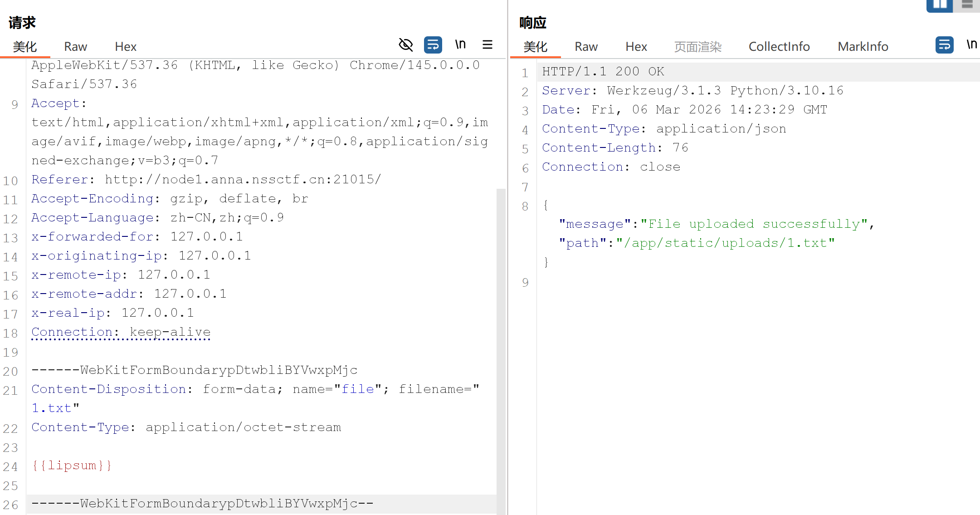The height and width of the screenshot is (515, 980).
Task: Toggle word wrap in request panel
Action: click(x=433, y=45)
